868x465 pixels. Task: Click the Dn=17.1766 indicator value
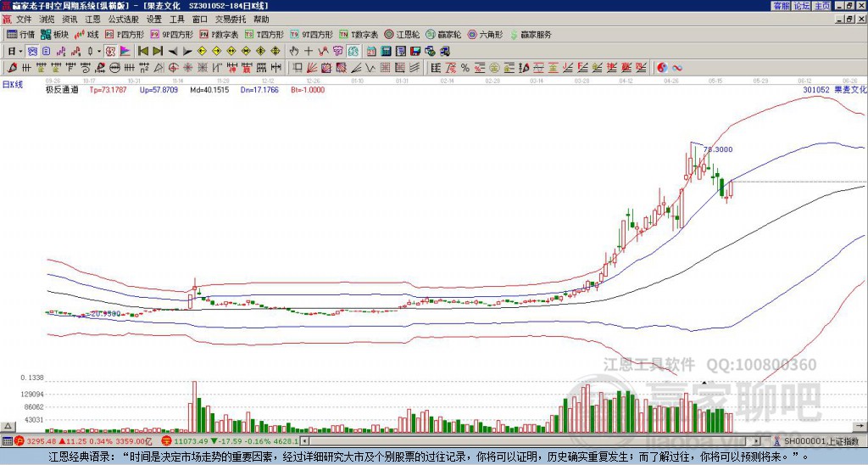[259, 90]
